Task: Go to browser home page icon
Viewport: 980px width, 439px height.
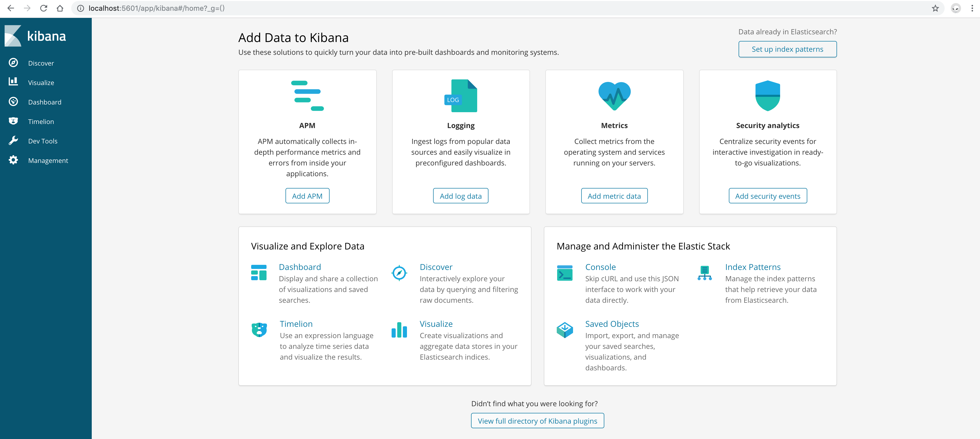Action: (x=60, y=8)
